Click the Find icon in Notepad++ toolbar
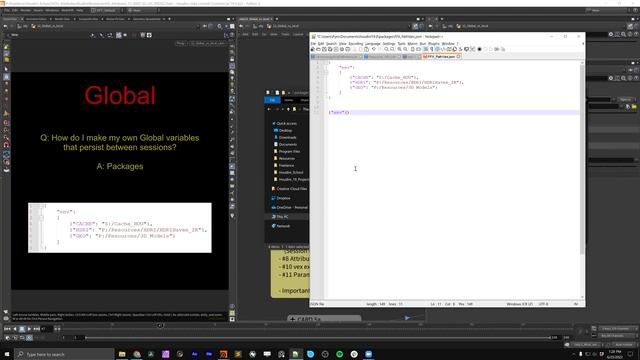The image size is (640, 360). (386, 49)
